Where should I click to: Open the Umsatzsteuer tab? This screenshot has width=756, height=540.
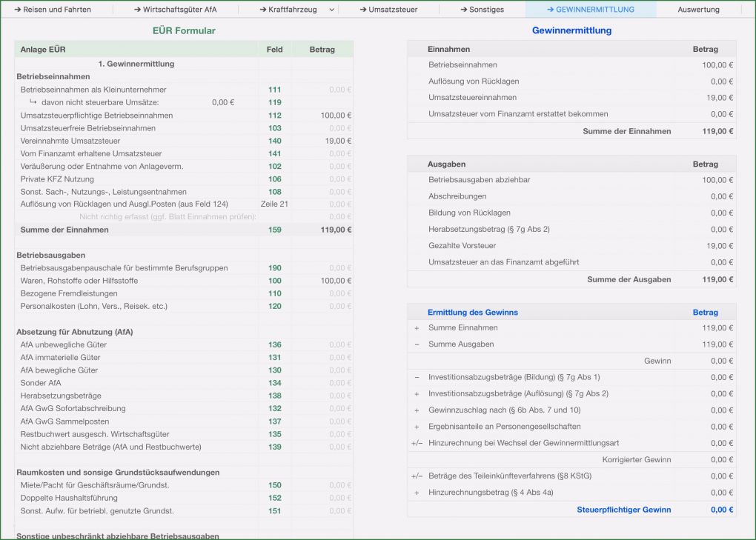(388, 10)
